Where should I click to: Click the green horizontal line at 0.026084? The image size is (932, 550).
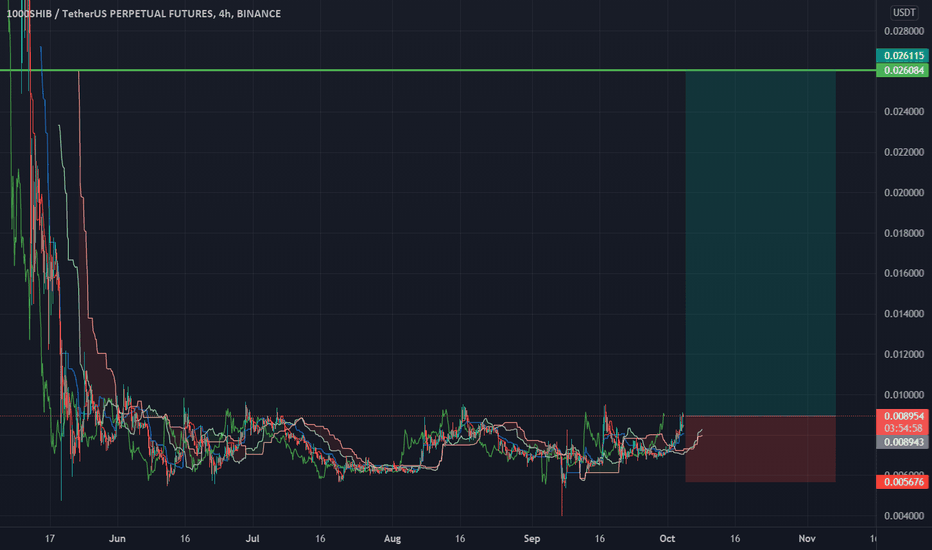437,70
